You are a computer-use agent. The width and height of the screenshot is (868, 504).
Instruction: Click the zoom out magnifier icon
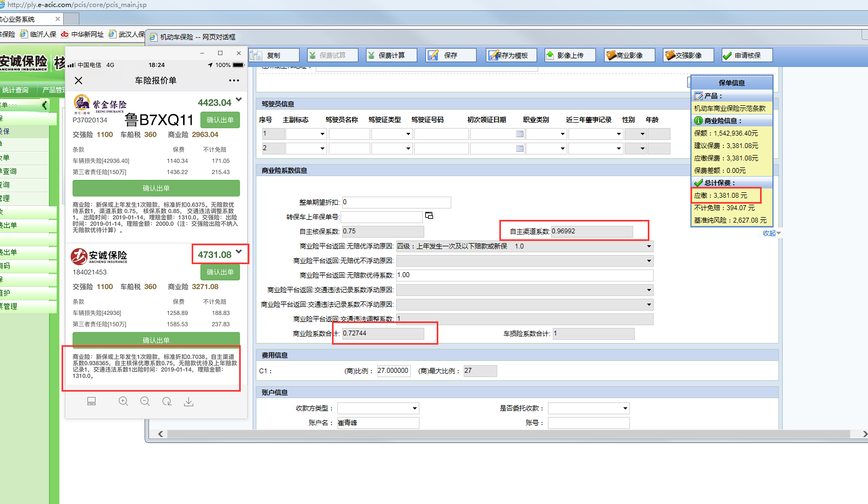[x=145, y=401]
